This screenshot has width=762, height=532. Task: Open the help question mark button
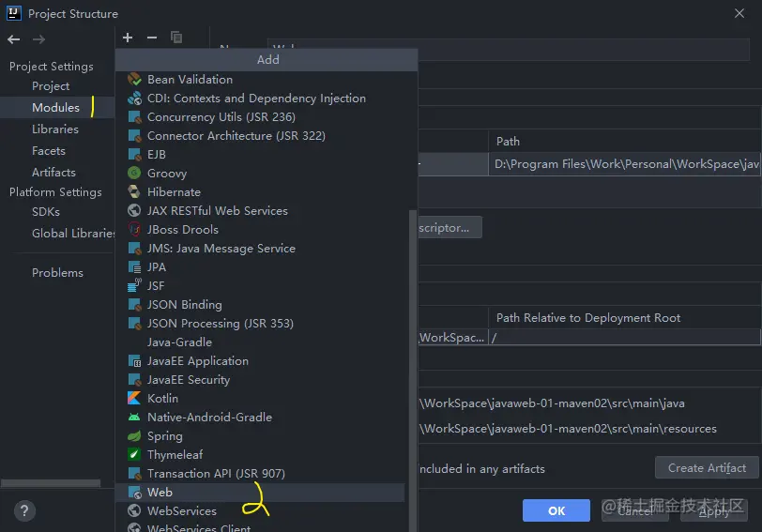tap(24, 511)
